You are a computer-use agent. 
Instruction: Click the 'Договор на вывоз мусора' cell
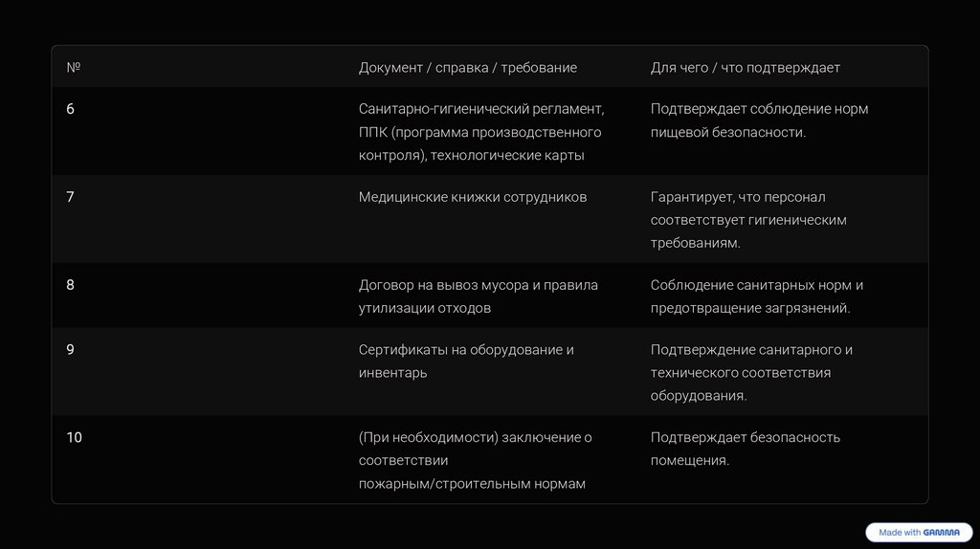pyautogui.click(x=478, y=296)
